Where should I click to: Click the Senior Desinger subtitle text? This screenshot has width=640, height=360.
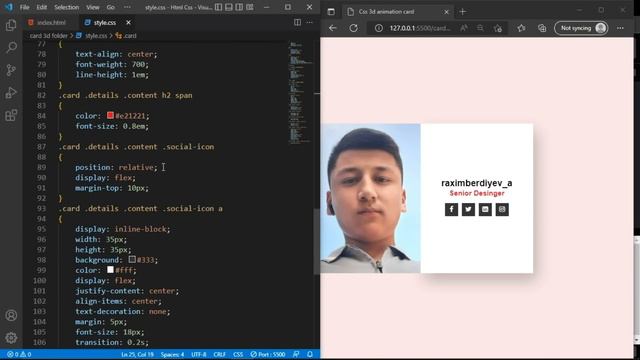point(477,193)
